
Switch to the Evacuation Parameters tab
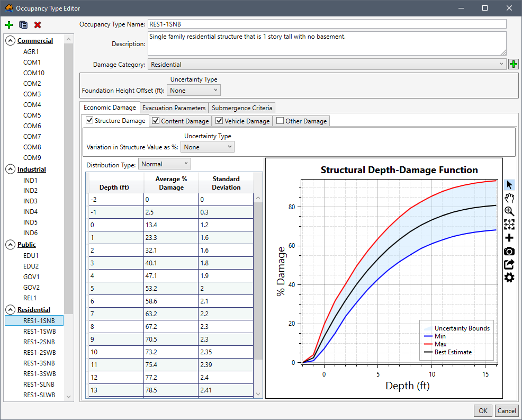[174, 108]
